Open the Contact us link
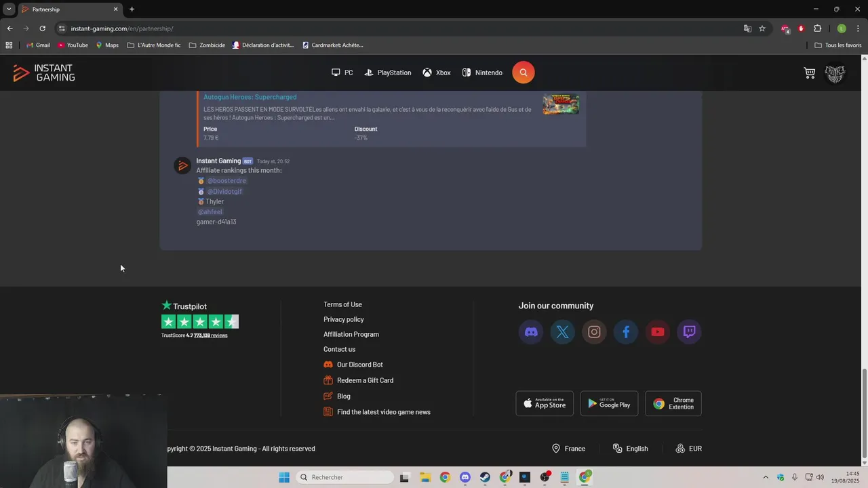 pos(339,350)
